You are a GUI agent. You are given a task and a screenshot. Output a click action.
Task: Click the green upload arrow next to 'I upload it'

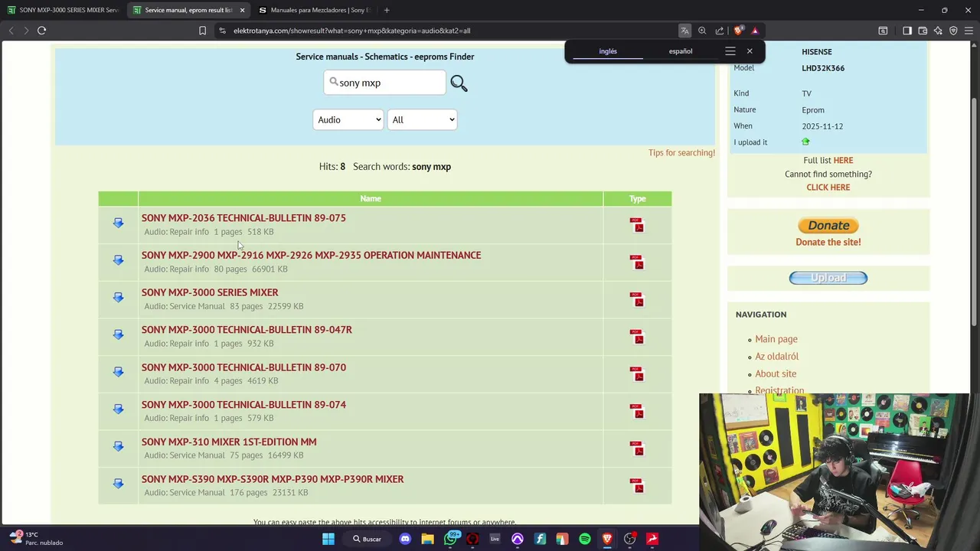click(x=805, y=142)
